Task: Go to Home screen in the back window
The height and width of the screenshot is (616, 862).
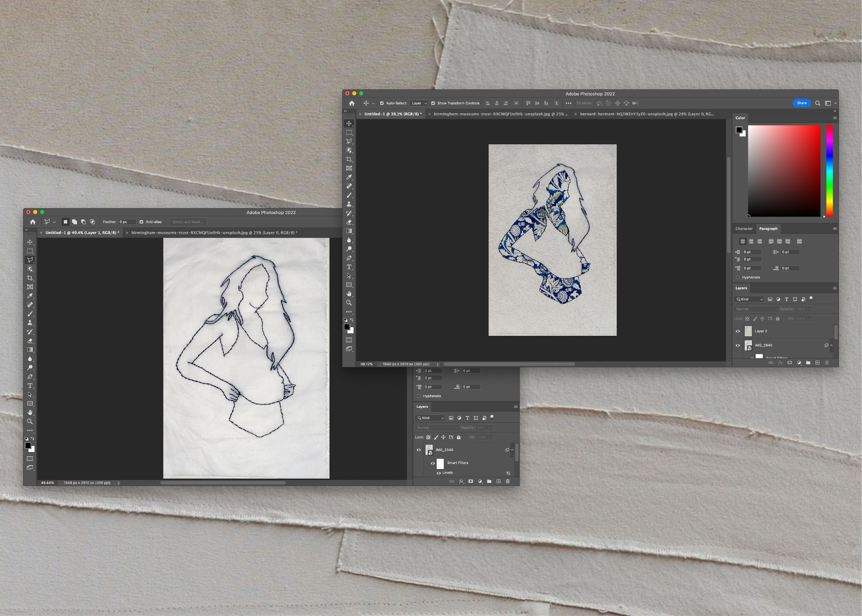Action: (x=33, y=222)
